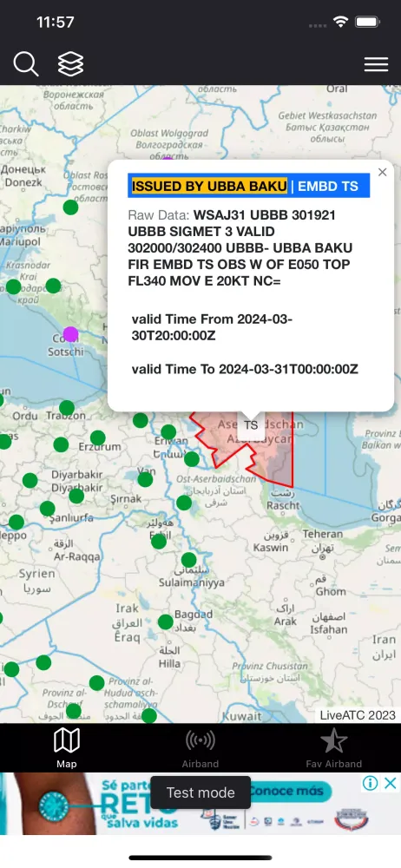The image size is (401, 868).
Task: Click the LiveATC 2023 attribution
Action: [x=358, y=714]
